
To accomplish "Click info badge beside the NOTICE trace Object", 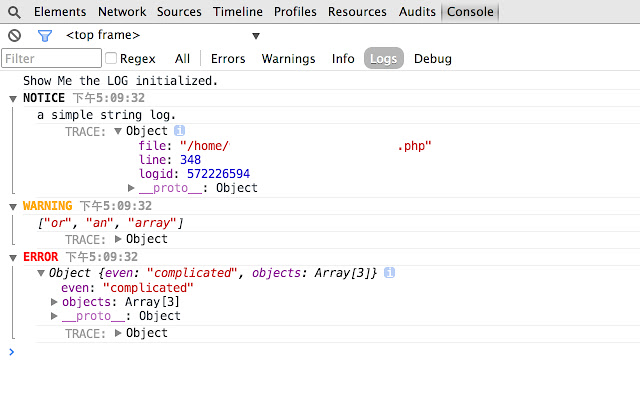I will pyautogui.click(x=180, y=131).
